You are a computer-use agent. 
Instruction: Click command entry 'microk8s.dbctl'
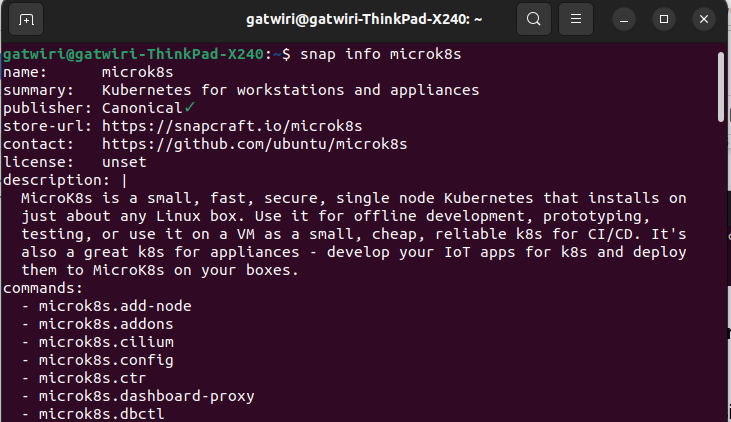point(102,414)
